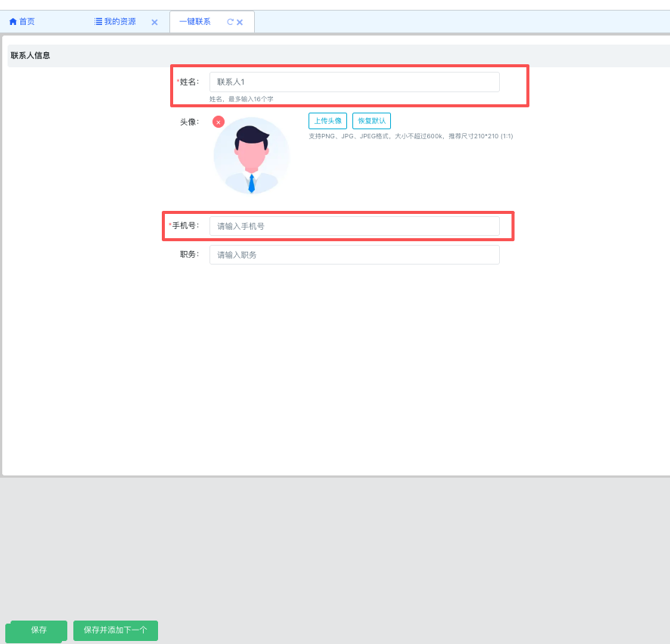
Task: Save the contact with 保存 button
Action: click(39, 630)
